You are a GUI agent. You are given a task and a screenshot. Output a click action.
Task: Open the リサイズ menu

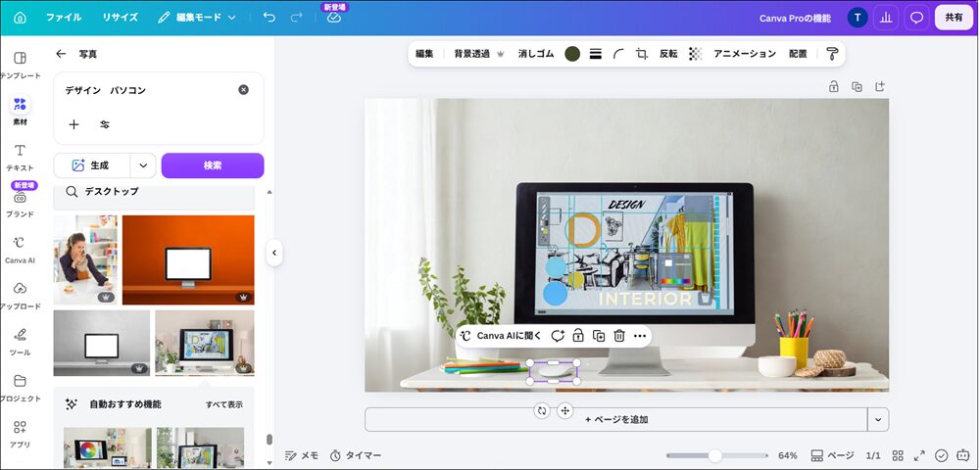tap(120, 18)
